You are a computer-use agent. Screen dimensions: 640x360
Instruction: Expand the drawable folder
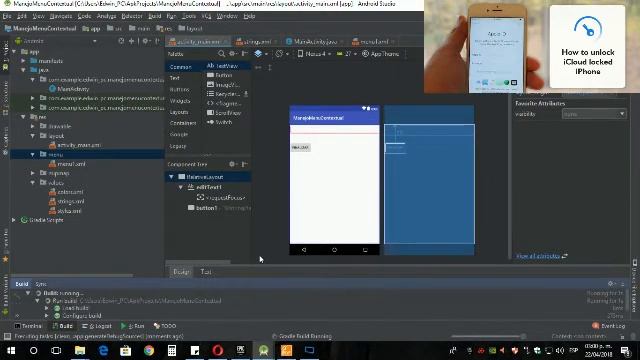33,126
